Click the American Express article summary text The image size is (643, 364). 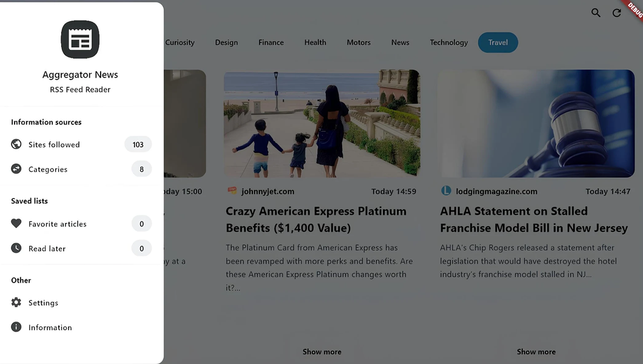pos(320,268)
